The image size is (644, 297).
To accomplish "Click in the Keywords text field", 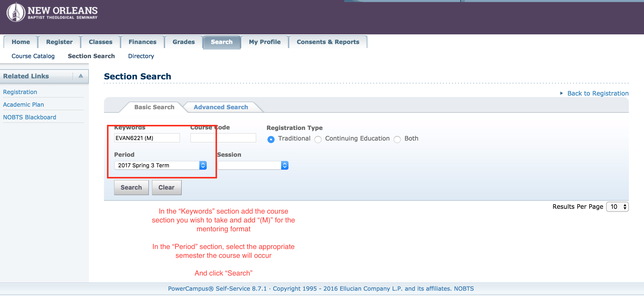I will point(147,138).
